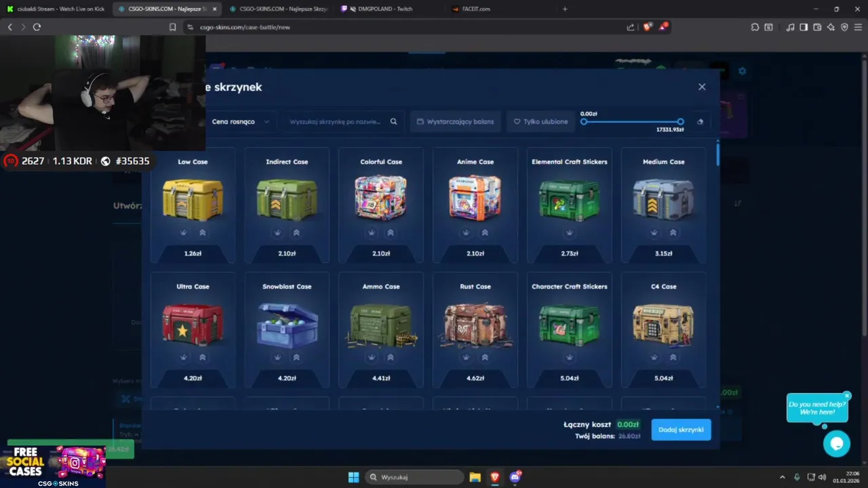Click the crown icon under Ultra Case
This screenshot has width=868, height=488.
(x=184, y=357)
